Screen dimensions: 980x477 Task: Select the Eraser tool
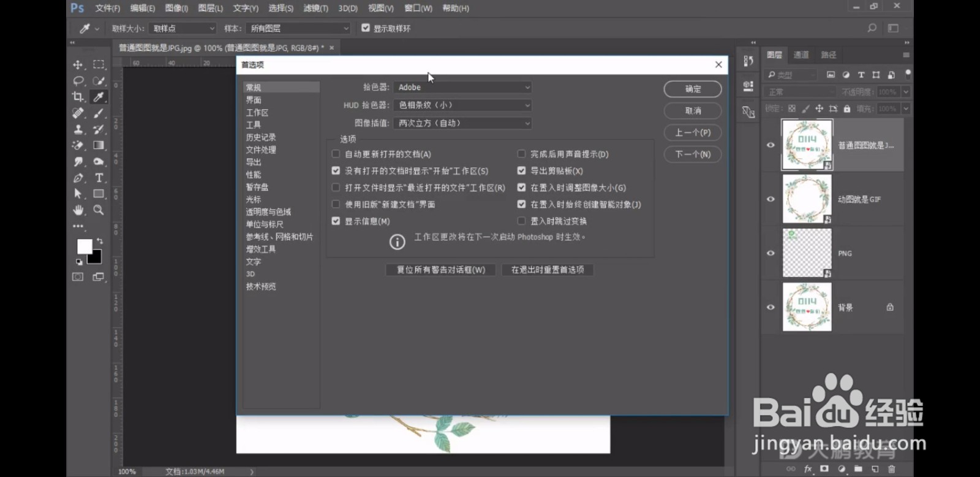[78, 145]
